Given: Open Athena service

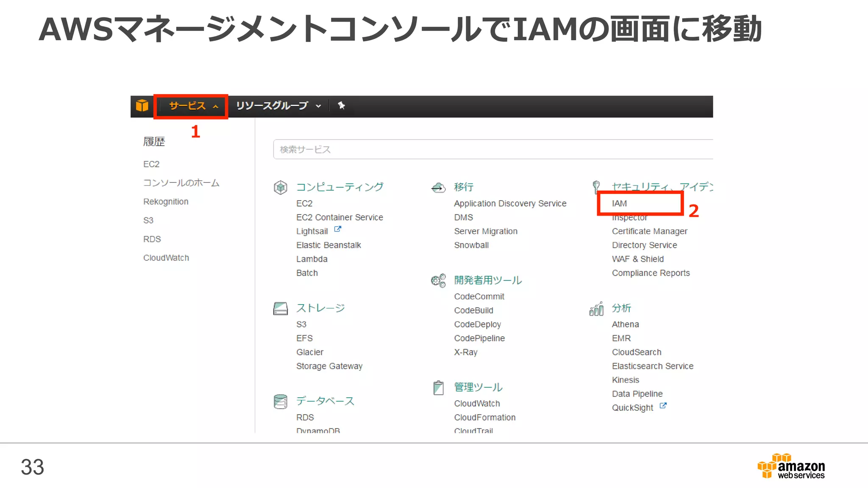Looking at the screenshot, I should pos(625,324).
